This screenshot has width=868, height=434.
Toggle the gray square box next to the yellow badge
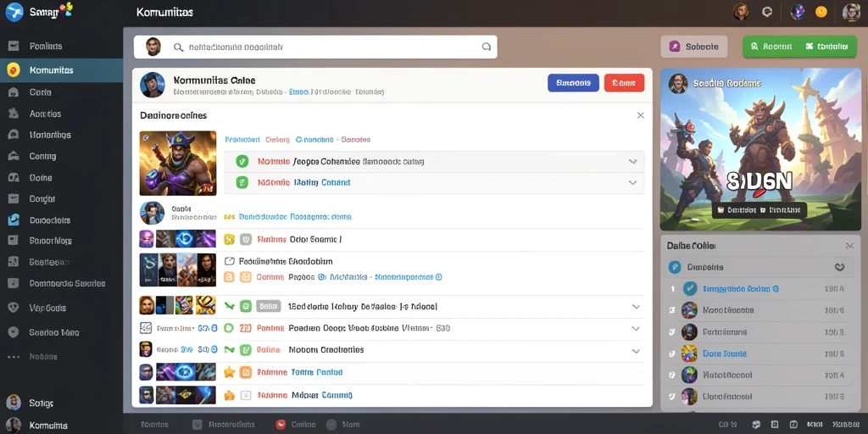click(247, 239)
